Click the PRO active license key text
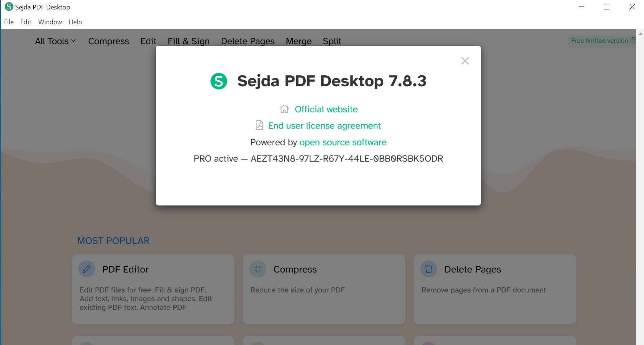 [318, 159]
